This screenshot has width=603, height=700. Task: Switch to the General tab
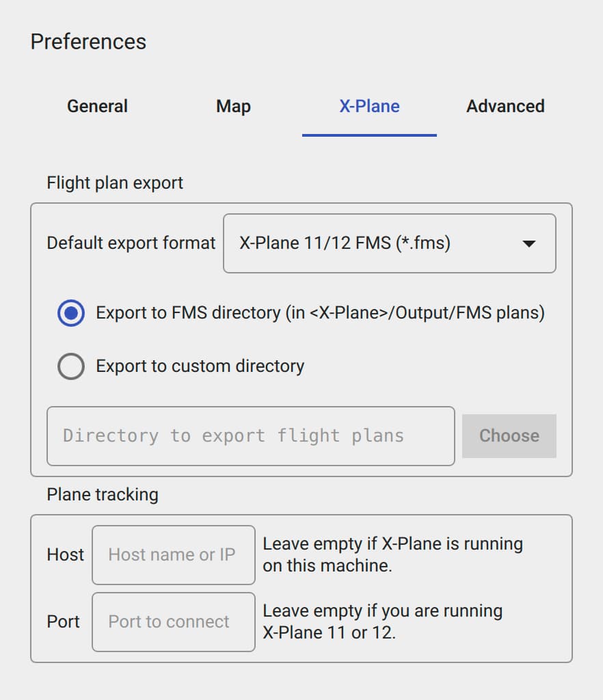pyautogui.click(x=97, y=106)
